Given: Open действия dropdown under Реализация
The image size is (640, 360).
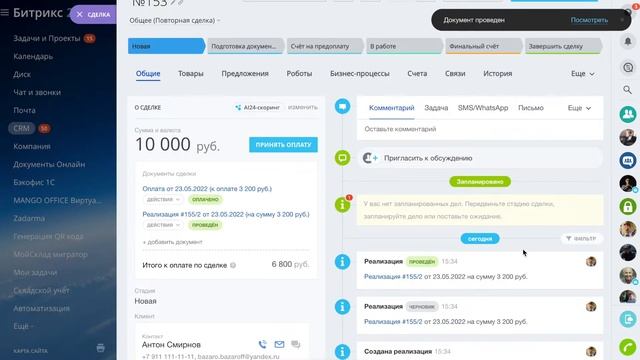Looking at the screenshot, I should (x=163, y=224).
